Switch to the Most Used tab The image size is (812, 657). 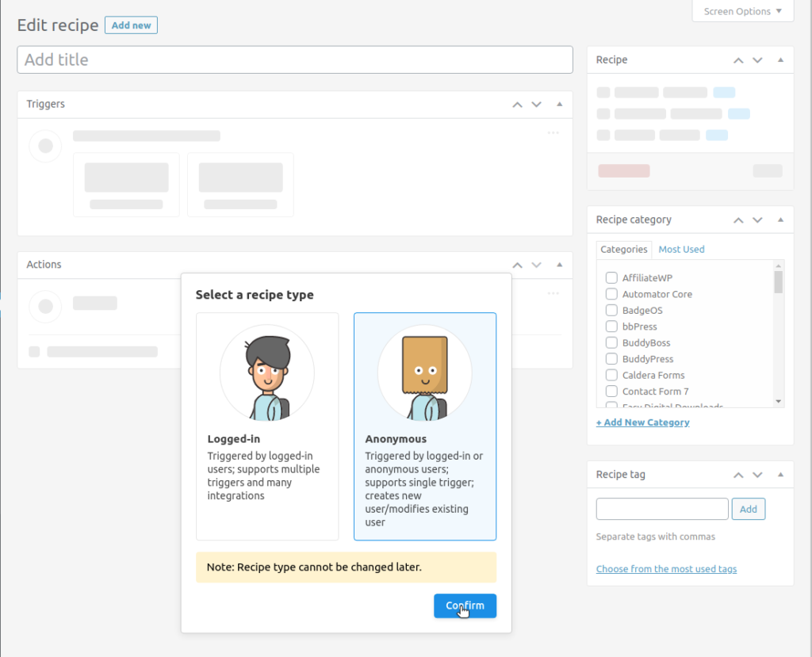(x=681, y=249)
